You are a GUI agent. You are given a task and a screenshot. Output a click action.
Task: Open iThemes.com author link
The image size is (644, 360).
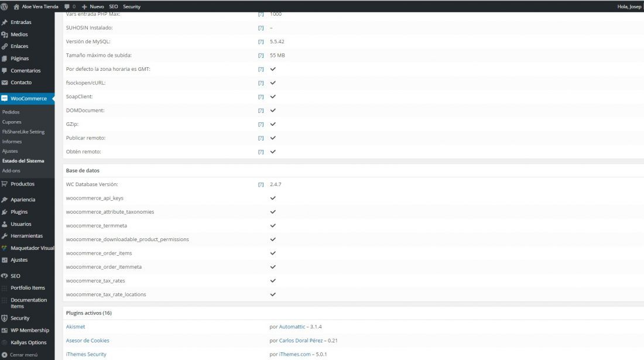pyautogui.click(x=295, y=354)
